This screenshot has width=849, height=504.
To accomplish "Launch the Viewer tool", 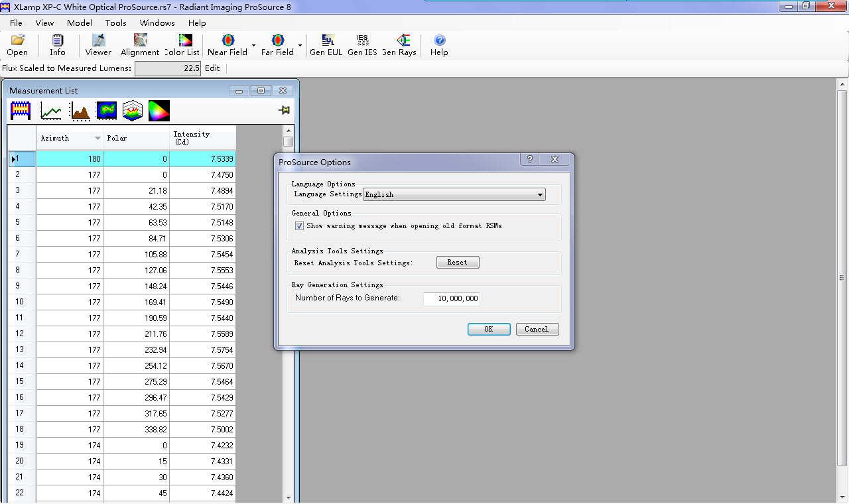I will pyautogui.click(x=98, y=45).
